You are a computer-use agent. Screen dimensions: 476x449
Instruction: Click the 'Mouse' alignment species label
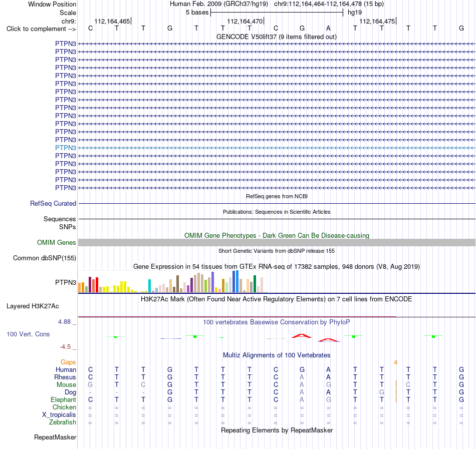pos(66,385)
